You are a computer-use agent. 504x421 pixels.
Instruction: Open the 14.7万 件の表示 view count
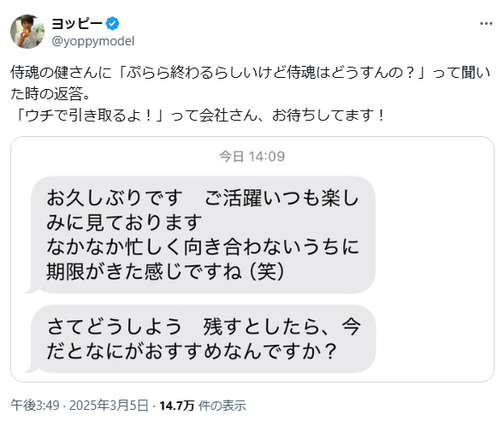coord(203,406)
